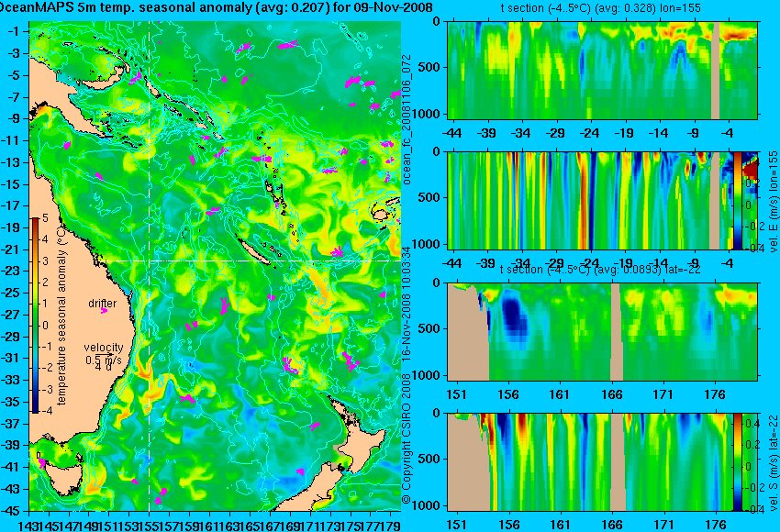
Task: Click the '-44' axis label under the lon=155 temperature section
Action: coord(451,133)
